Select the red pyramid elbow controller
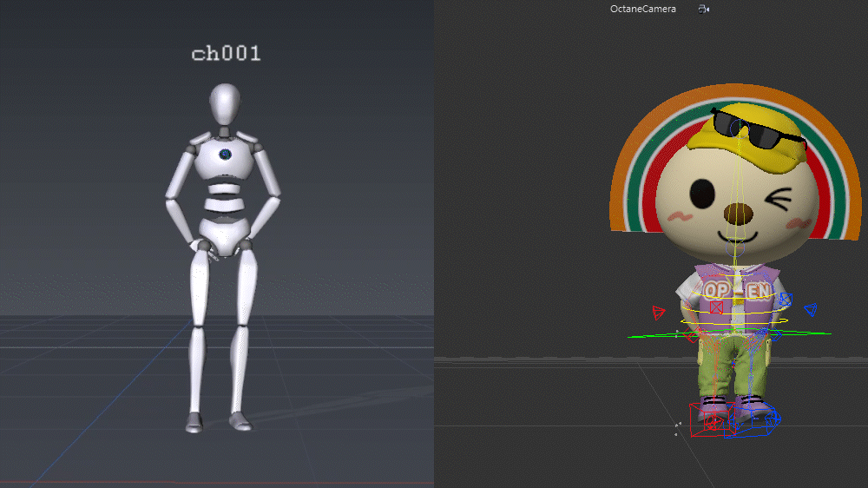Image resolution: width=868 pixels, height=488 pixels. [658, 313]
